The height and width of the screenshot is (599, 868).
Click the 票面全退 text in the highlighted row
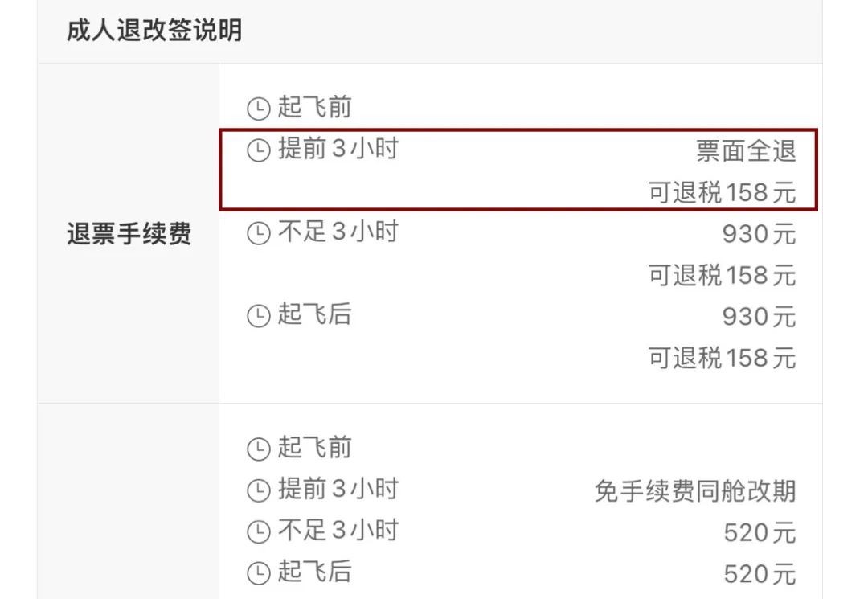[746, 151]
